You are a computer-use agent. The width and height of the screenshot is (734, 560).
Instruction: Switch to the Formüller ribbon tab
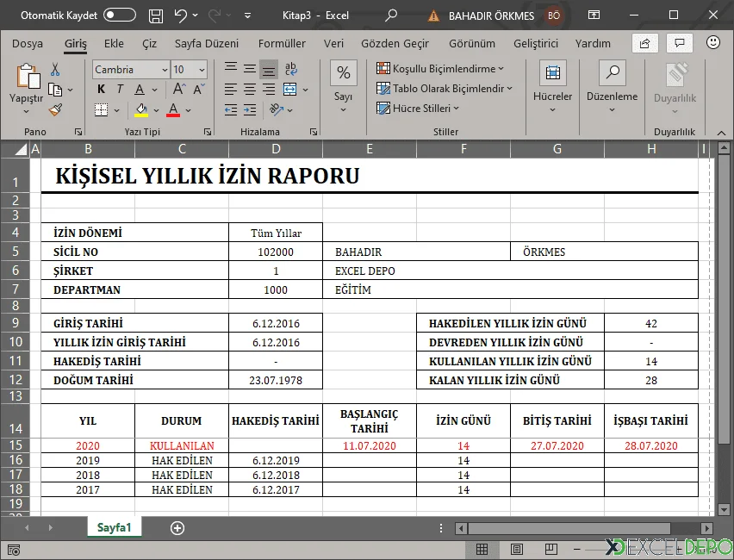pyautogui.click(x=282, y=43)
